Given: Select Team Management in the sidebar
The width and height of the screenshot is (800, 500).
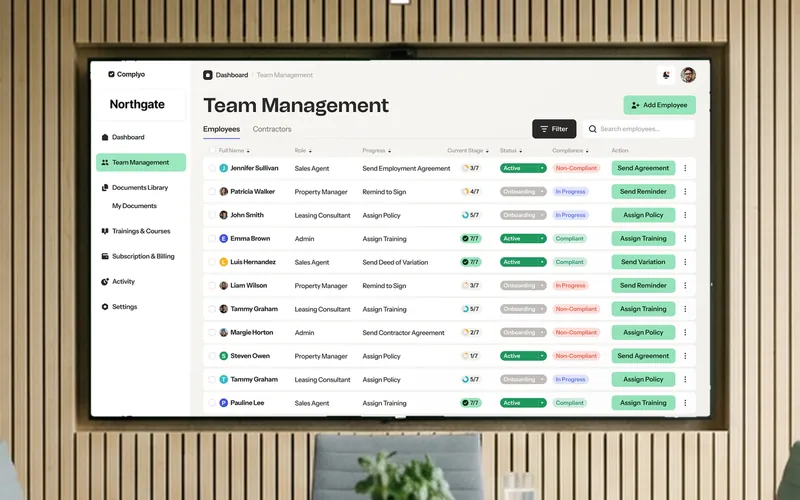Looking at the screenshot, I should click(x=141, y=162).
